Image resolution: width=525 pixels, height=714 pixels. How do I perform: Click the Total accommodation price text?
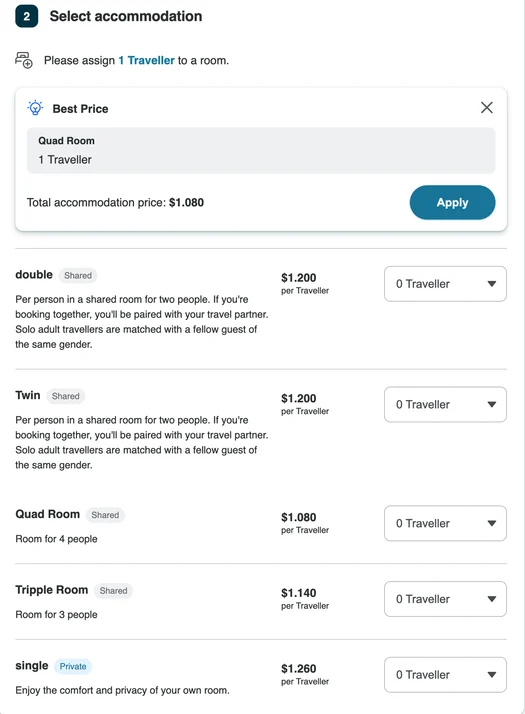[x=115, y=202]
